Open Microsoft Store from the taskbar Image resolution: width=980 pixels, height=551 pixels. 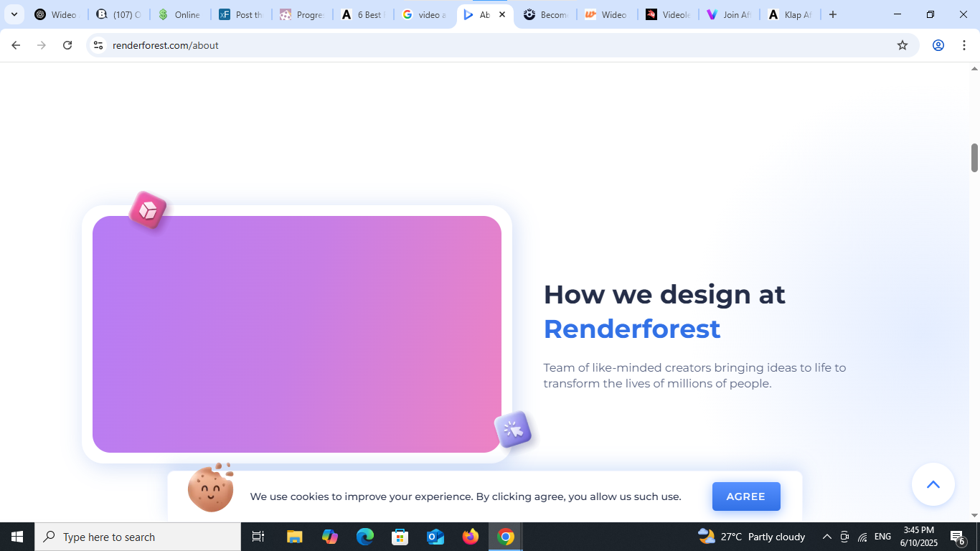point(400,537)
